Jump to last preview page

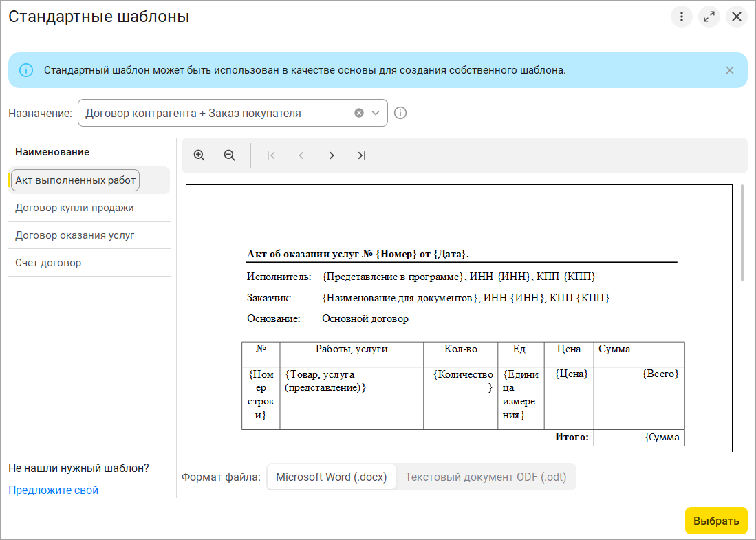(x=362, y=155)
